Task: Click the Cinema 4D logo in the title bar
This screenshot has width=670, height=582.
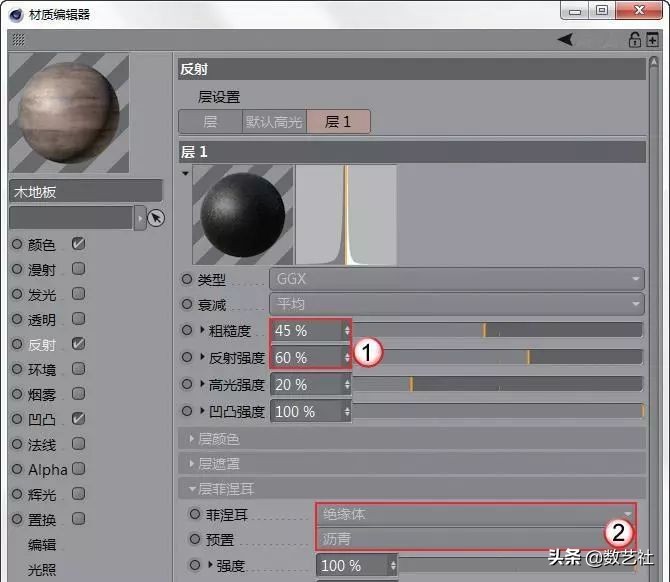Action: (x=16, y=15)
